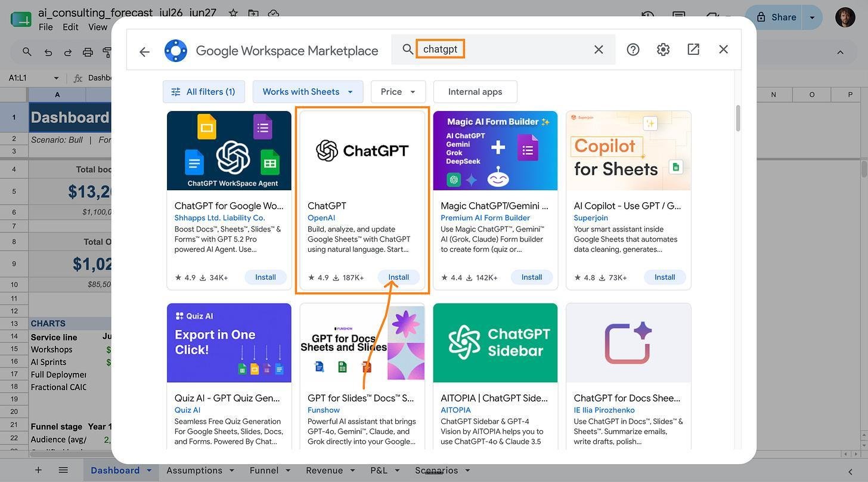Open IE Ilia Pirozhenko developer link
The height and width of the screenshot is (482, 868).
click(604, 410)
